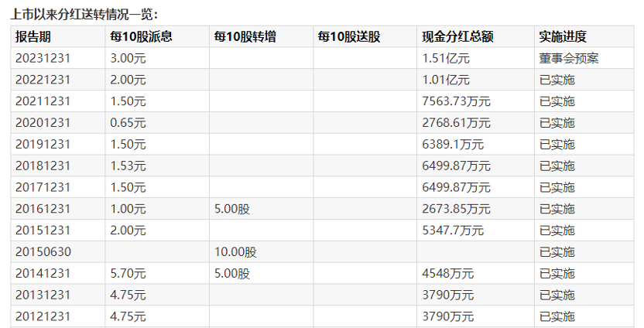Viewport: 644px width, 328px height.
Task: Click the 2768.61万元 total cell
Action: click(457, 123)
